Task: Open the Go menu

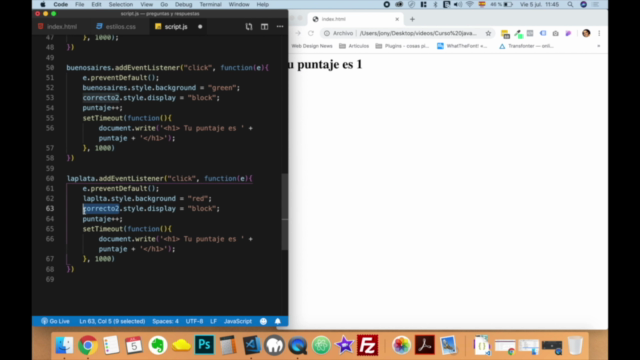Action: click(x=164, y=4)
